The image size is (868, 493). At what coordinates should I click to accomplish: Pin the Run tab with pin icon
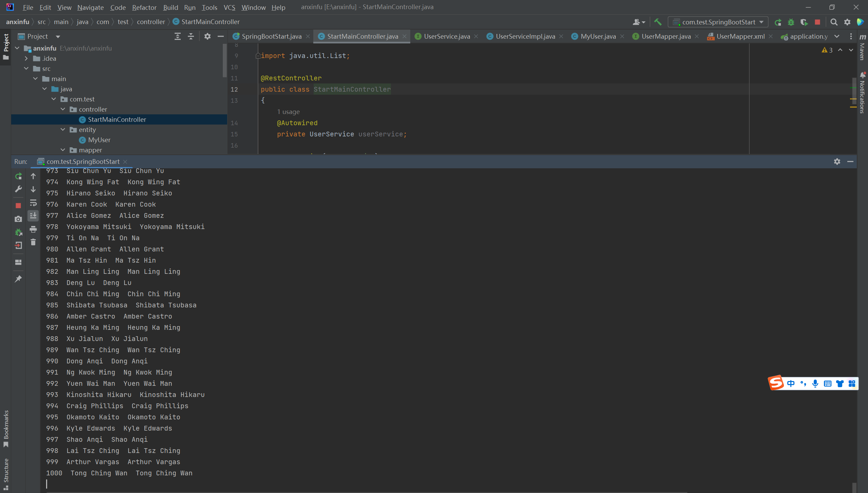click(18, 279)
